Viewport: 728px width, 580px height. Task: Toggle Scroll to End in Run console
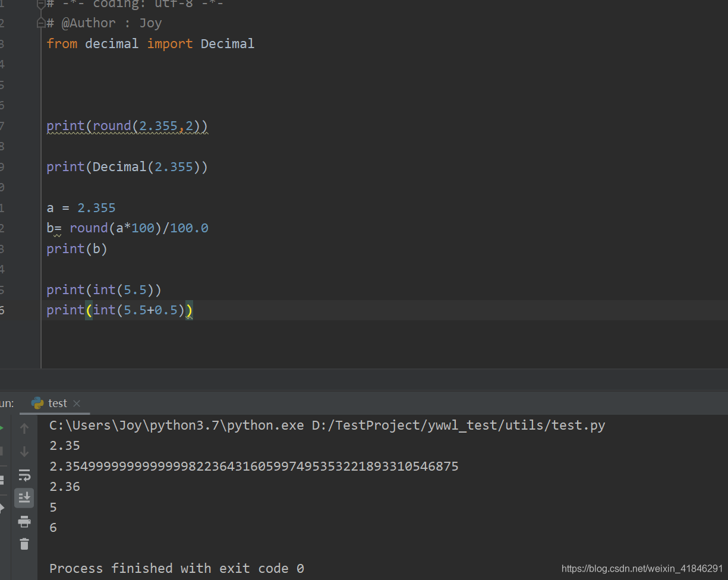click(24, 498)
